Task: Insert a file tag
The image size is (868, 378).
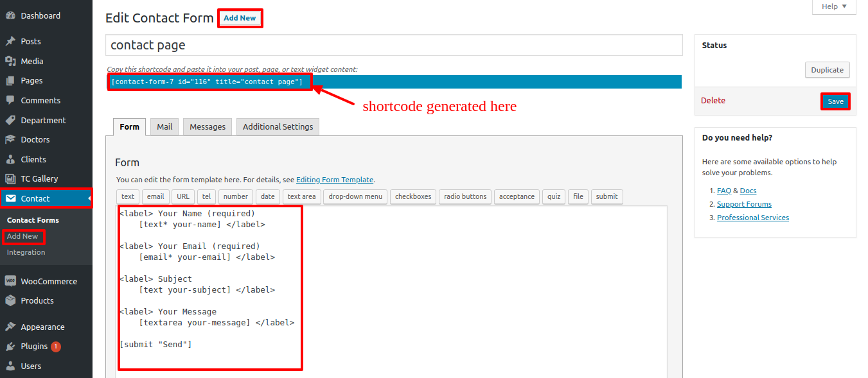Action: tap(578, 196)
